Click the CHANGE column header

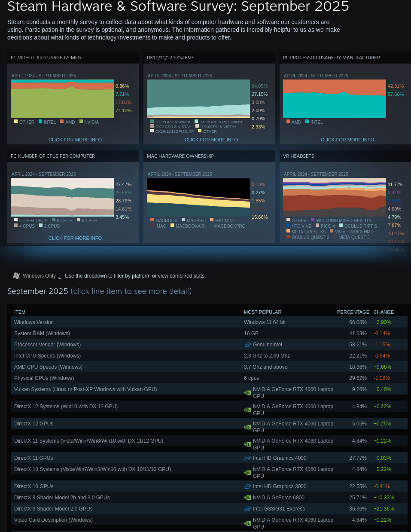pyautogui.click(x=384, y=312)
